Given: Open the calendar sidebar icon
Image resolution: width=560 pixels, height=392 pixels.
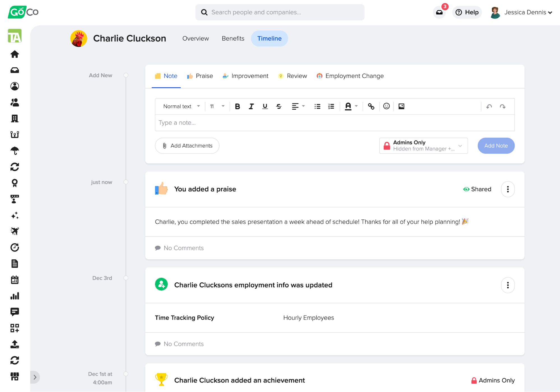Looking at the screenshot, I should click(x=15, y=280).
